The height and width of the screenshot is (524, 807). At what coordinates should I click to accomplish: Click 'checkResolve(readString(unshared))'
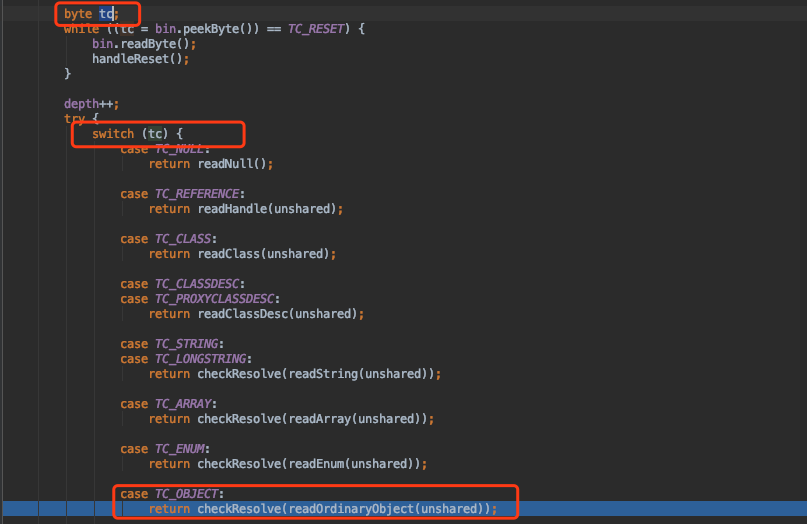coord(316,374)
